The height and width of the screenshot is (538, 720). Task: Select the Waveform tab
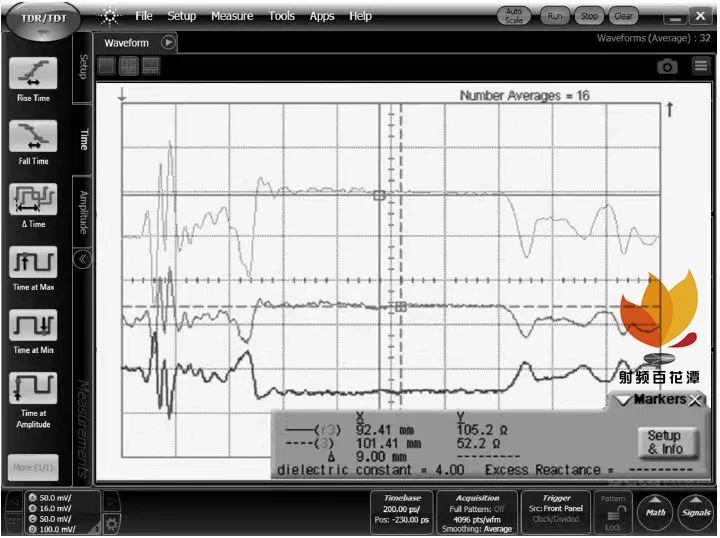[x=127, y=43]
